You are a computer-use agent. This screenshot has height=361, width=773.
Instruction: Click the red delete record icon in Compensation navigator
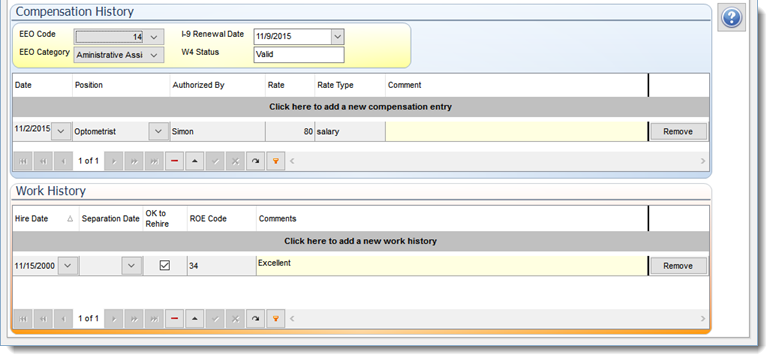[x=175, y=161]
